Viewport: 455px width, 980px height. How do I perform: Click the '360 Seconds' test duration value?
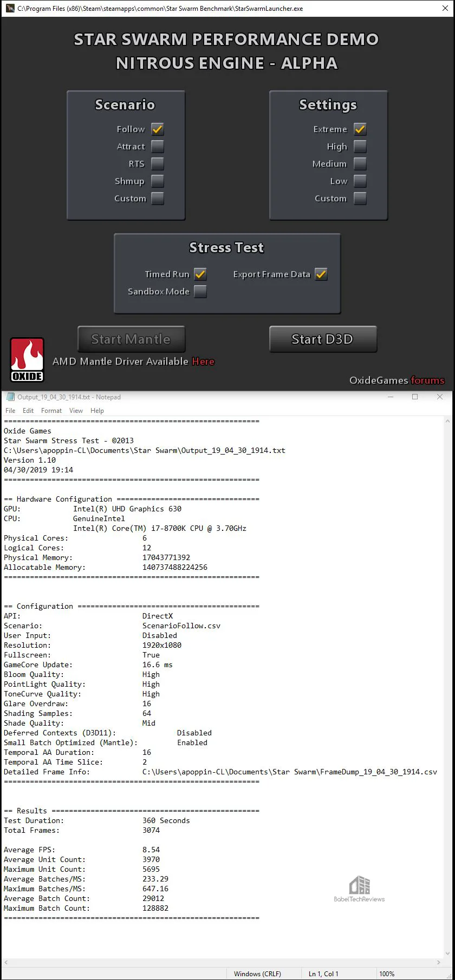tap(166, 820)
